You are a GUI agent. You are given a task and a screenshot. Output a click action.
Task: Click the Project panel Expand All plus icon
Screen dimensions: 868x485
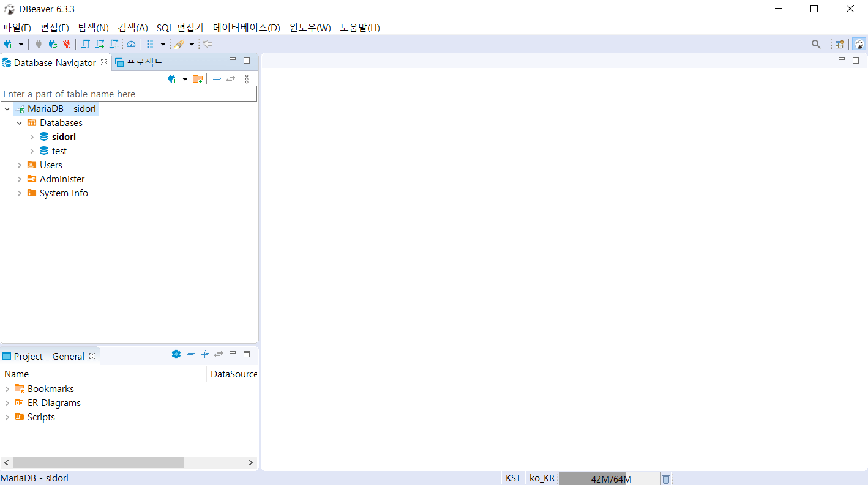coord(205,354)
